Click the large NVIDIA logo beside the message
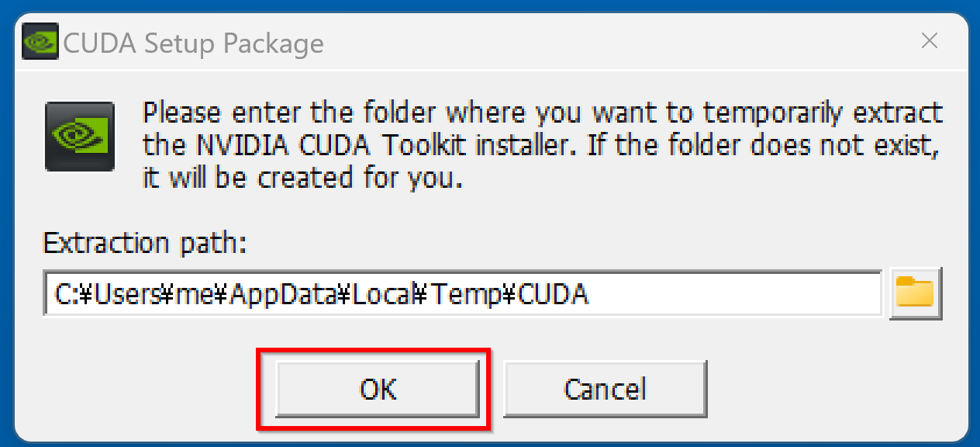 point(81,137)
